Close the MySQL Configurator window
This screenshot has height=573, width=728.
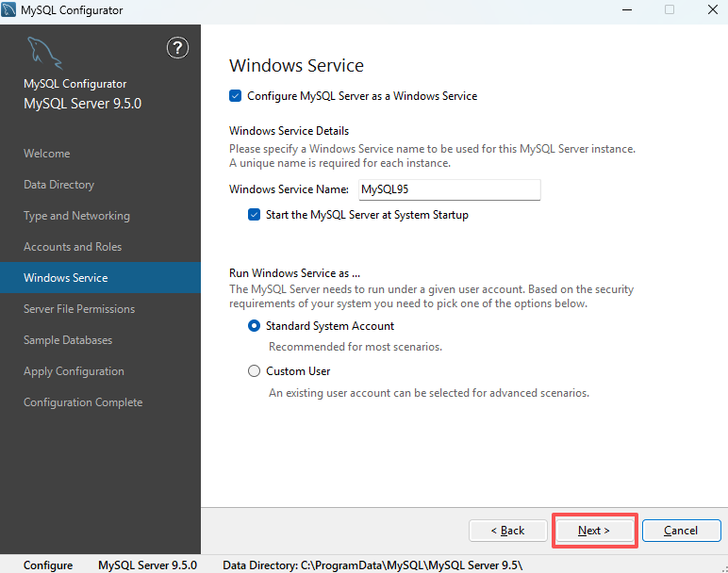(x=713, y=9)
